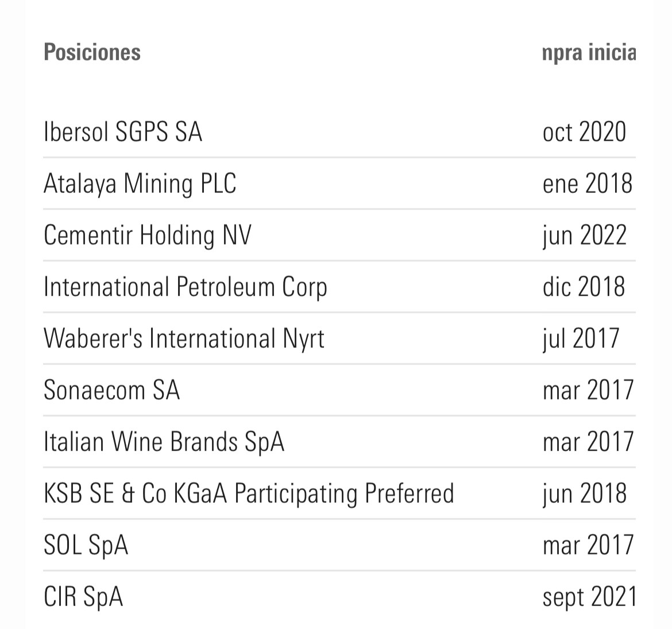This screenshot has width=672, height=629.
Task: Sort by the compra inicial column header
Action: click(x=589, y=53)
